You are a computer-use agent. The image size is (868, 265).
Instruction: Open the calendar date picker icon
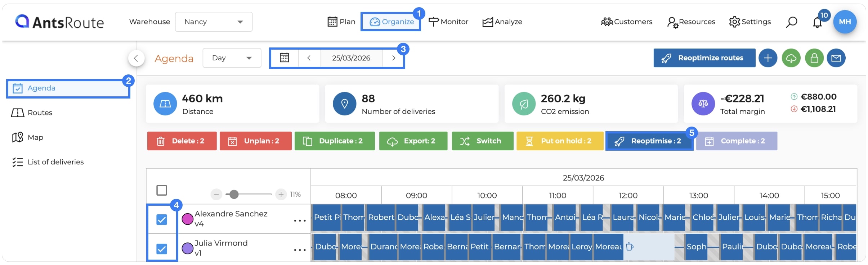285,58
